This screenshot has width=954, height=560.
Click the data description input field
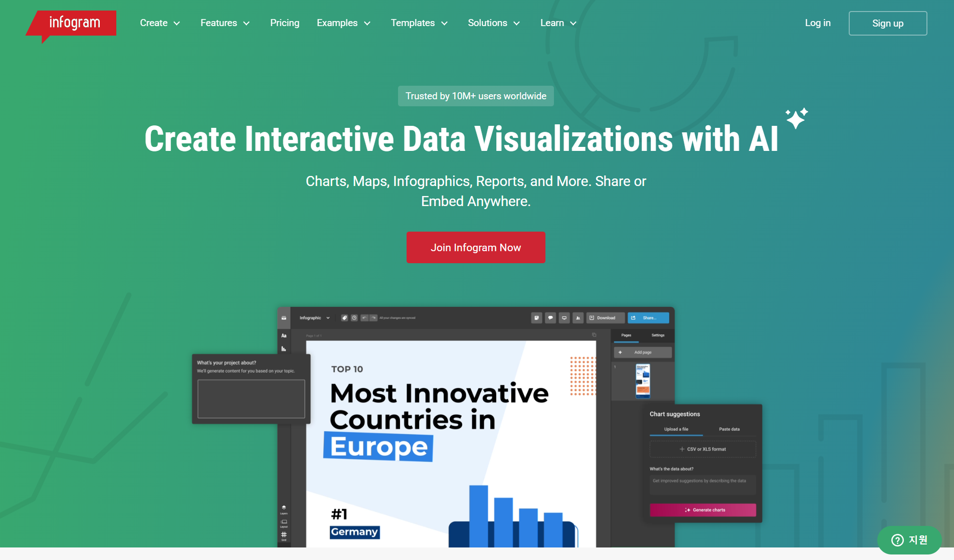tap(703, 485)
